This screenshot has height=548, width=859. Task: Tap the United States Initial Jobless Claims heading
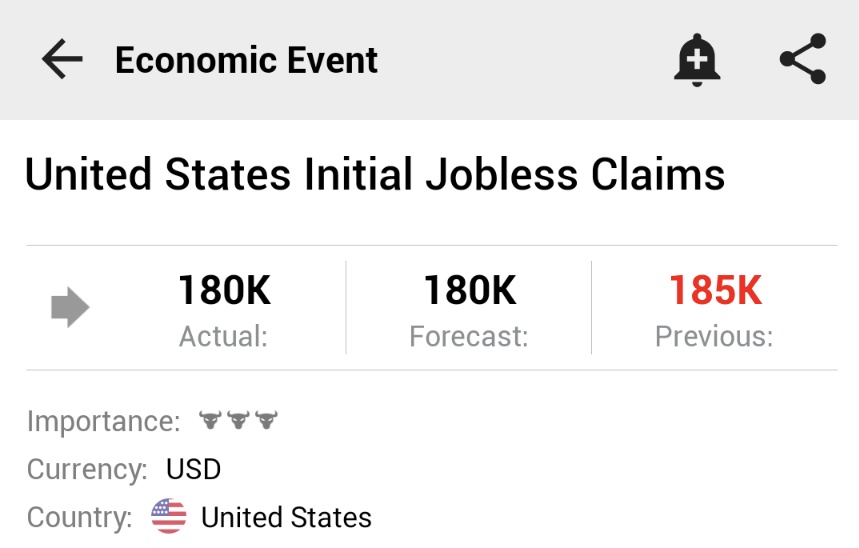point(375,175)
